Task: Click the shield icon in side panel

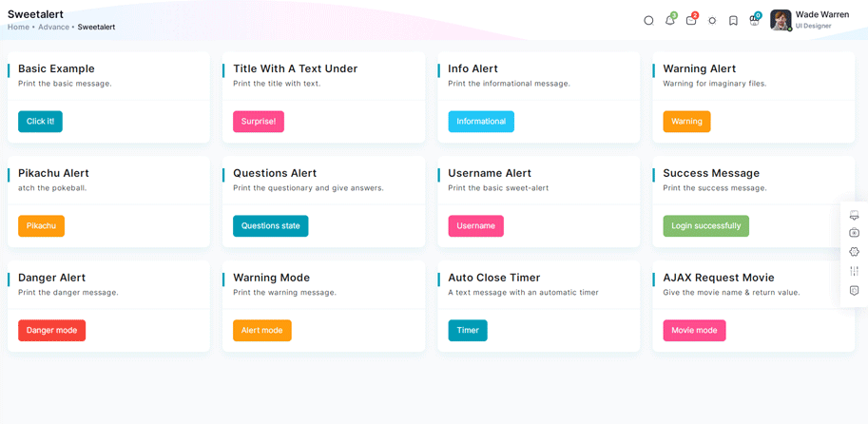Action: pyautogui.click(x=854, y=290)
